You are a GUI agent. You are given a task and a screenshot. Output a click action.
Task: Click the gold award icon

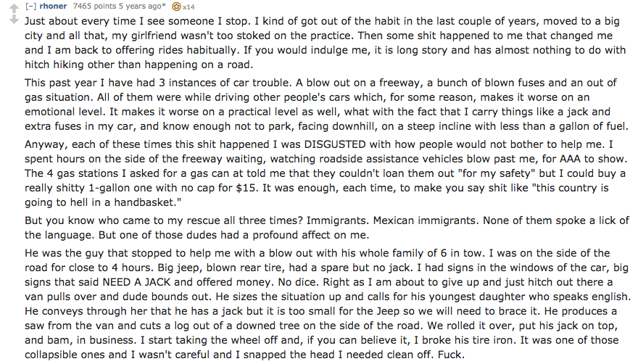pos(176,7)
